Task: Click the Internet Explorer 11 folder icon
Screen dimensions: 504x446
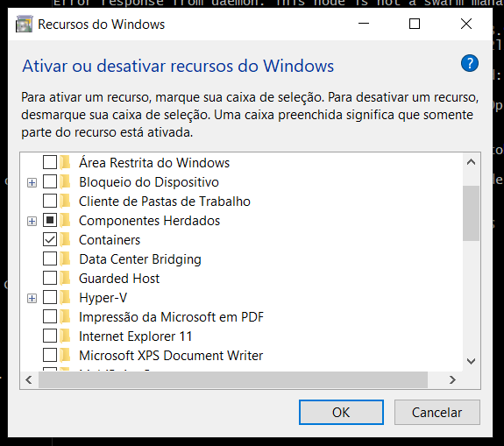Action: [66, 336]
